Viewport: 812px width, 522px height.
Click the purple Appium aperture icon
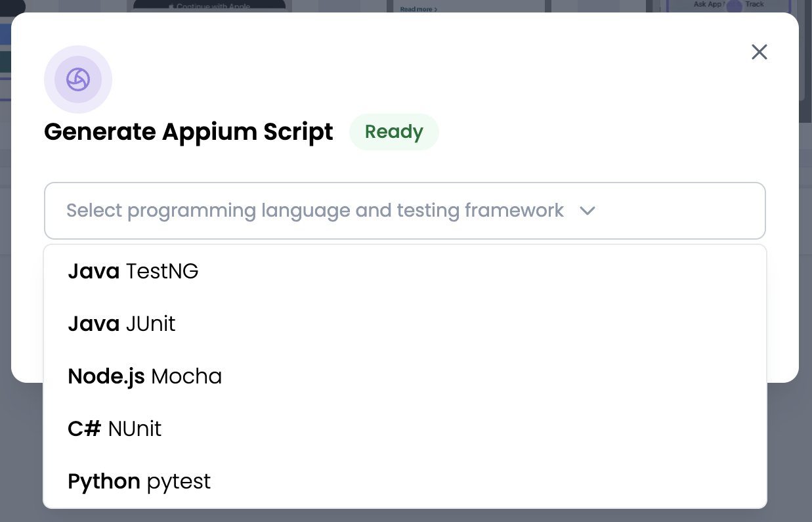[78, 79]
